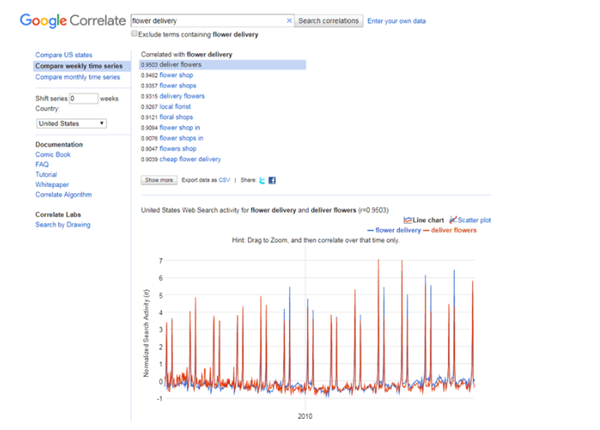Screen dimensions: 600x430
Task: Open the FAQ link
Action: tap(42, 165)
